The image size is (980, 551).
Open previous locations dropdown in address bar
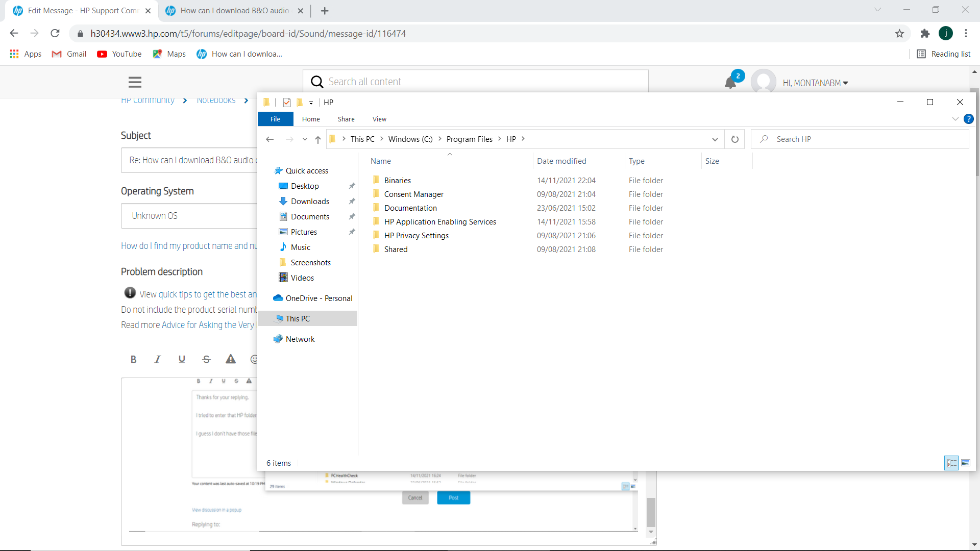(x=715, y=139)
